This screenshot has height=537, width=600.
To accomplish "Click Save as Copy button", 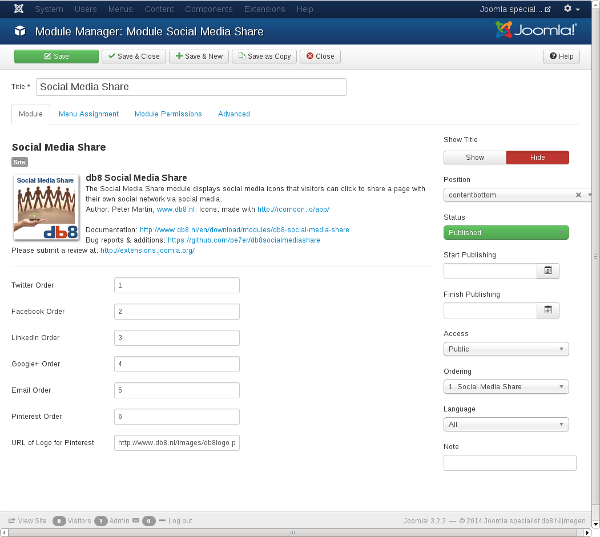I will coord(264,56).
